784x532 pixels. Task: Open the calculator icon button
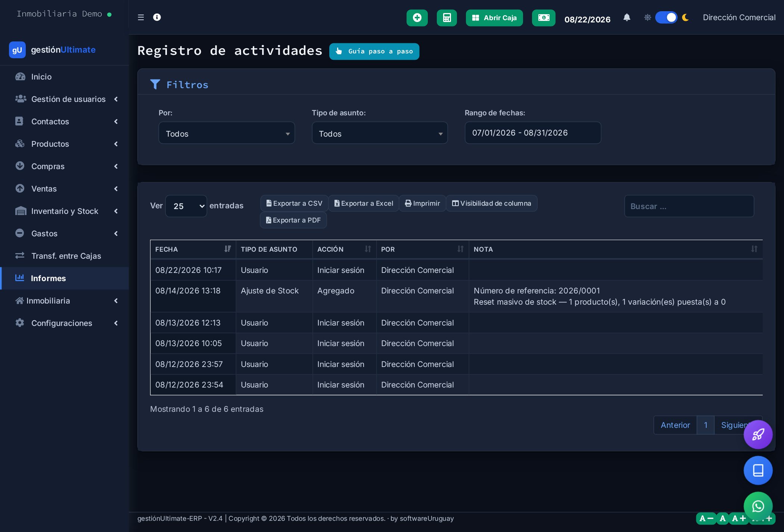point(447,18)
